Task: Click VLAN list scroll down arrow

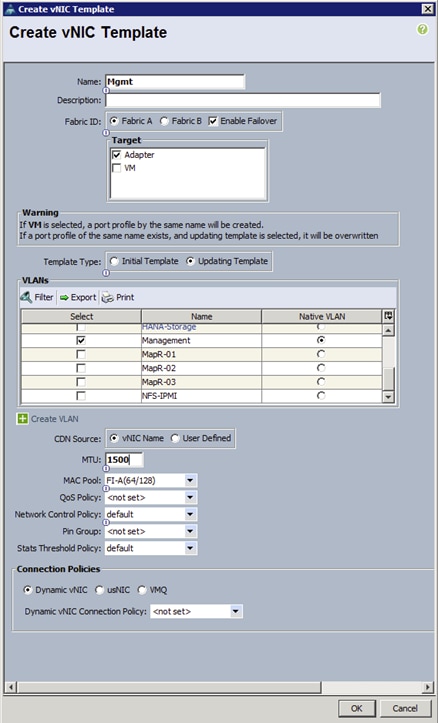Action: pyautogui.click(x=388, y=397)
